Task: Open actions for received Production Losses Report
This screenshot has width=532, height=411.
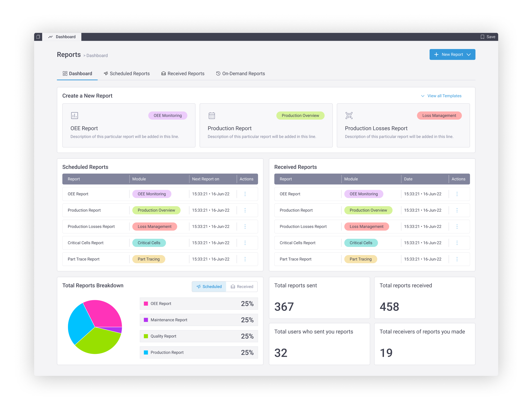Action: pyautogui.click(x=457, y=227)
